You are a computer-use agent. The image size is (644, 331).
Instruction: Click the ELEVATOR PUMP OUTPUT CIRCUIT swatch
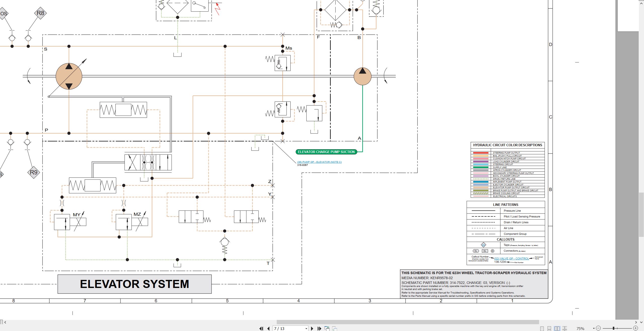coord(481,188)
